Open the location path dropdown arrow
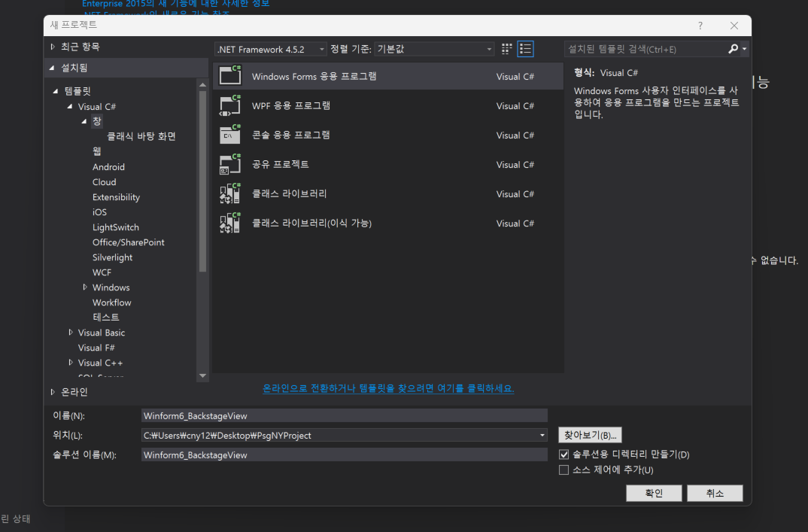This screenshot has width=808, height=532. pos(542,435)
